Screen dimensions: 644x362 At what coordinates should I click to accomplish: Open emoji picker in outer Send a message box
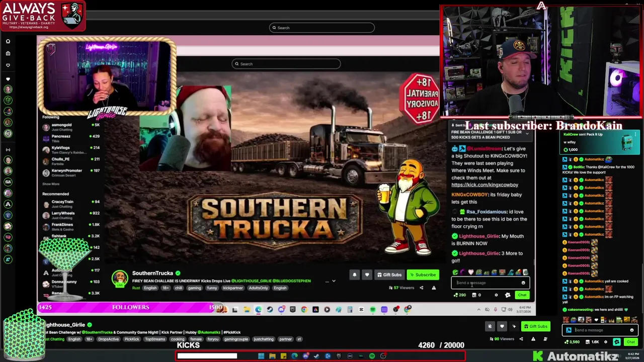(x=632, y=330)
